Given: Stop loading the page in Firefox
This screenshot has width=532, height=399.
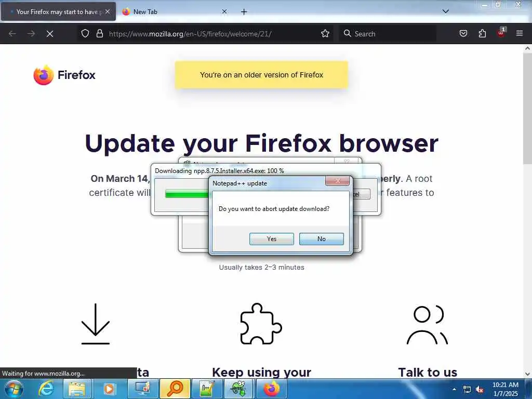Looking at the screenshot, I should (x=50, y=34).
